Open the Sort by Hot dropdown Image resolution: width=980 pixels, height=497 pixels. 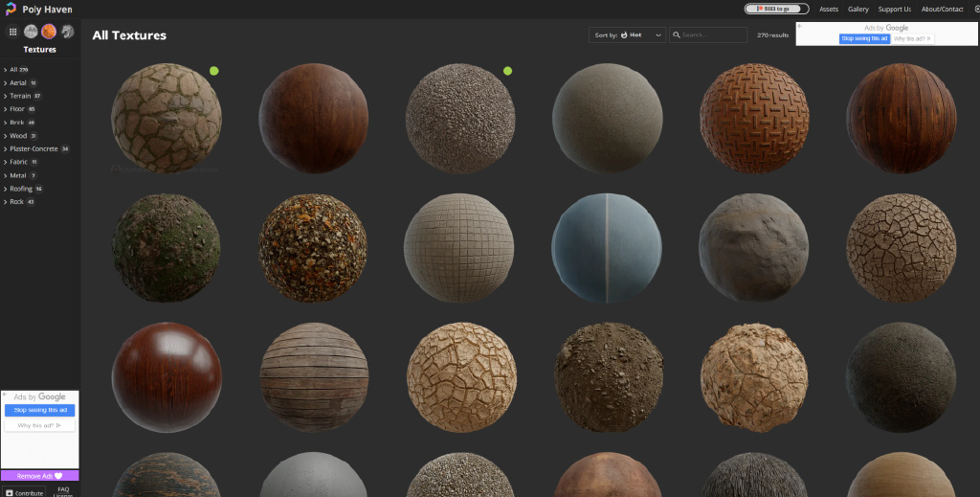(628, 34)
